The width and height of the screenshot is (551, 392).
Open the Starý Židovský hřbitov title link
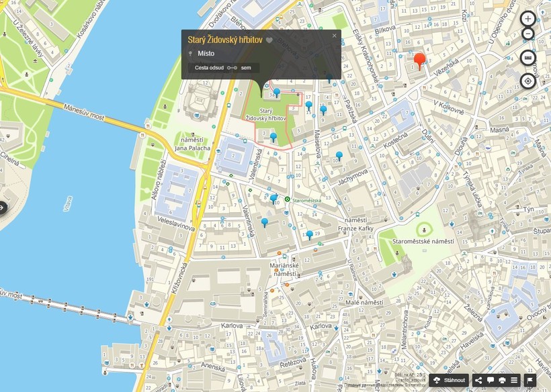[225, 40]
